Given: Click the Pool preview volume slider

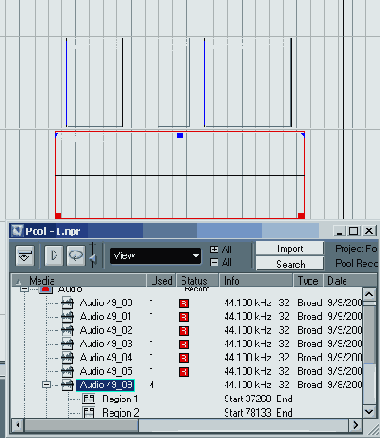Looking at the screenshot, I should (93, 256).
